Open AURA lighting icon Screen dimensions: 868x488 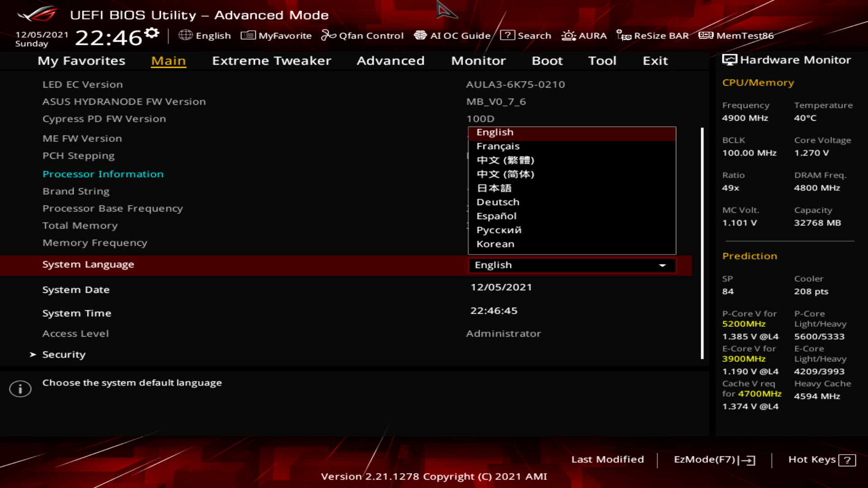[568, 35]
